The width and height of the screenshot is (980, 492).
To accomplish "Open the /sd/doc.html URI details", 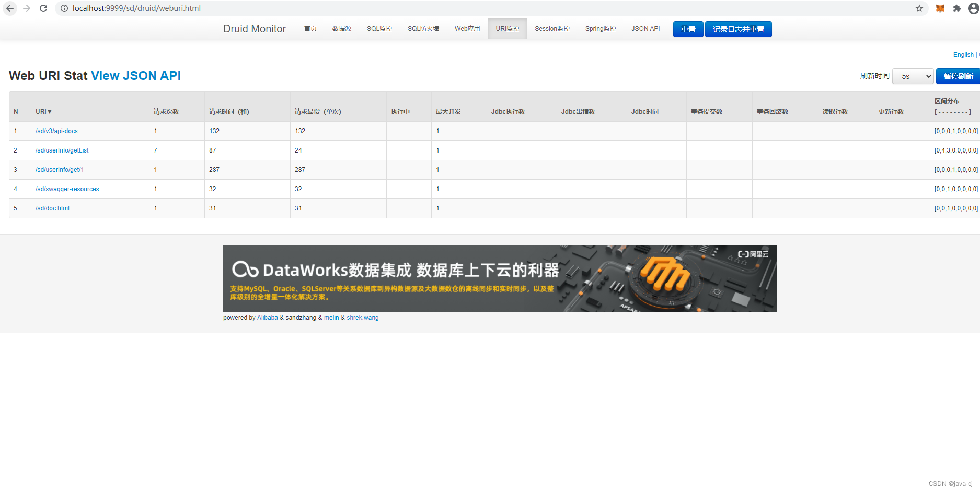I will [52, 208].
